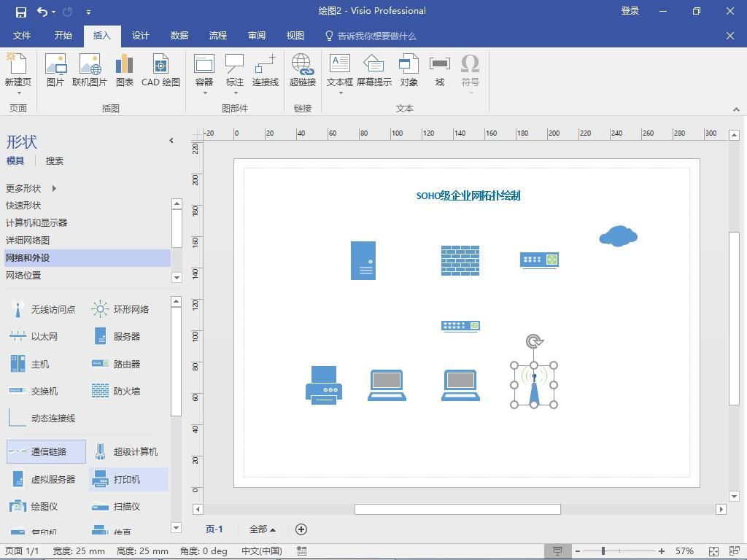Click the zoom slider handle

click(603, 551)
